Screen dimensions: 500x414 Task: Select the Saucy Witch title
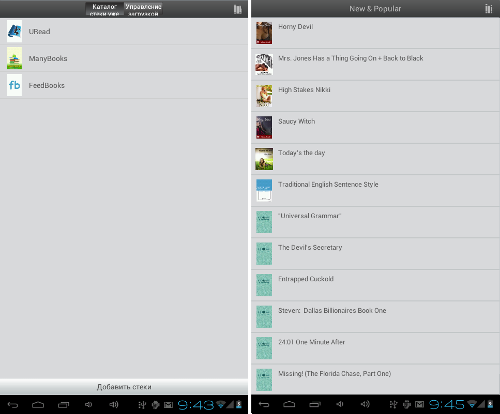297,121
